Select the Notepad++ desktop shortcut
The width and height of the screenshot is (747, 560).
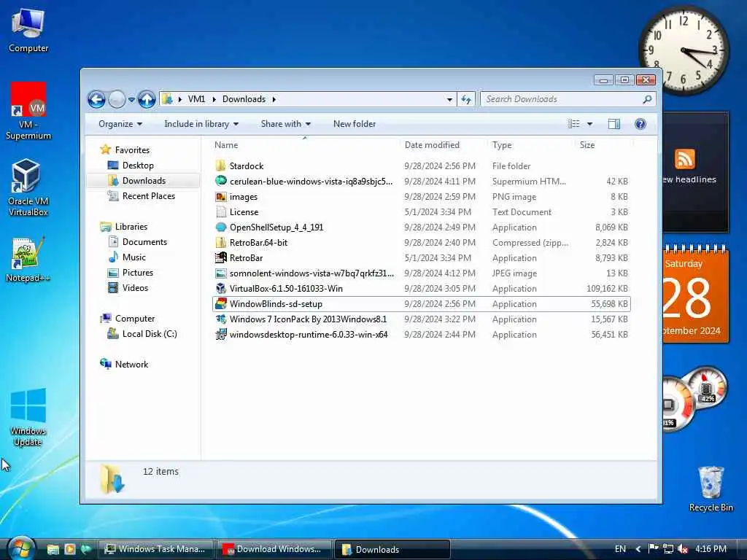click(x=28, y=260)
